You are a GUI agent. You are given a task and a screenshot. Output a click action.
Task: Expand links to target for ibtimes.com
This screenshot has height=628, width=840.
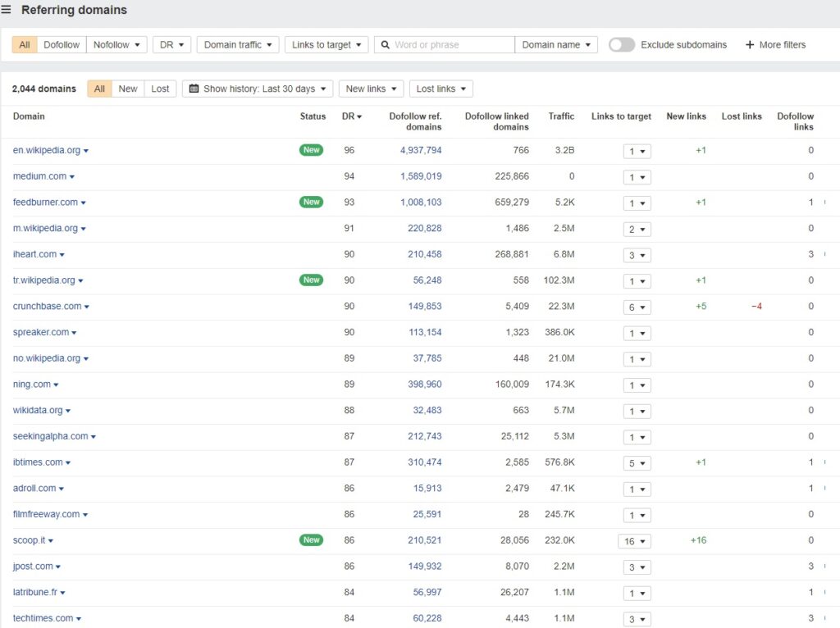[637, 463]
